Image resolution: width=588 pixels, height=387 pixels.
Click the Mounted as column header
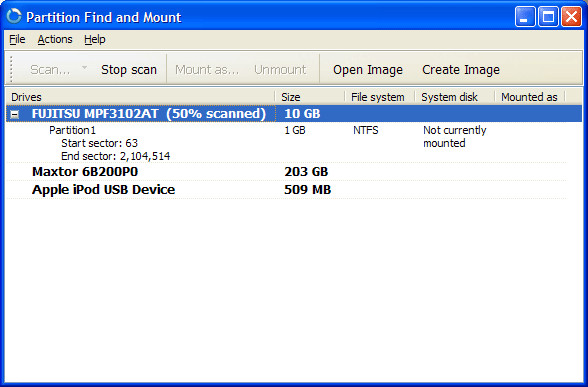click(530, 97)
